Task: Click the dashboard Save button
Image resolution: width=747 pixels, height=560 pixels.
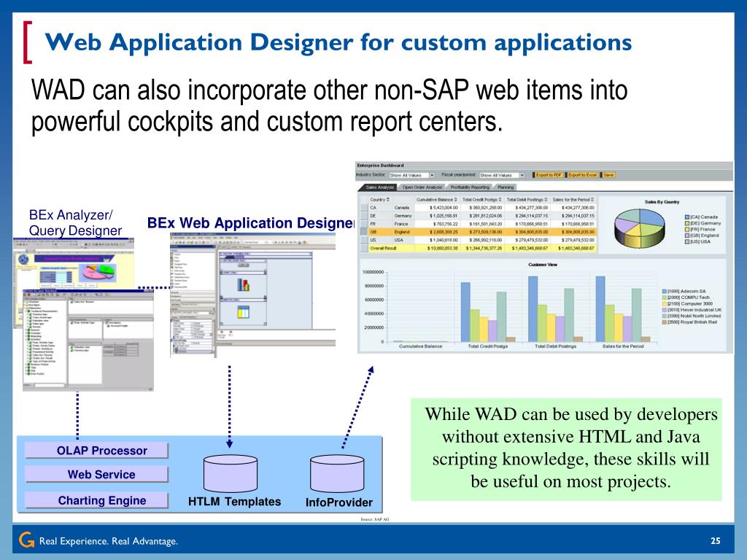Action: (608, 175)
